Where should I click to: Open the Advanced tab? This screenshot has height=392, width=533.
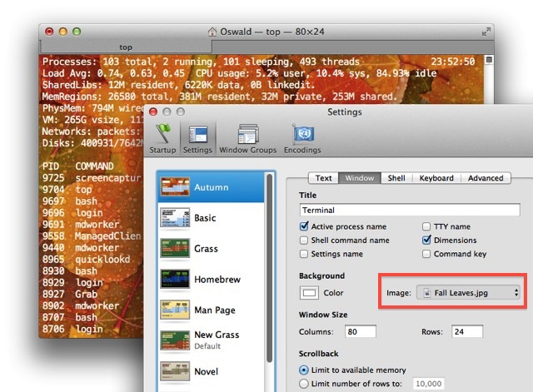click(486, 178)
